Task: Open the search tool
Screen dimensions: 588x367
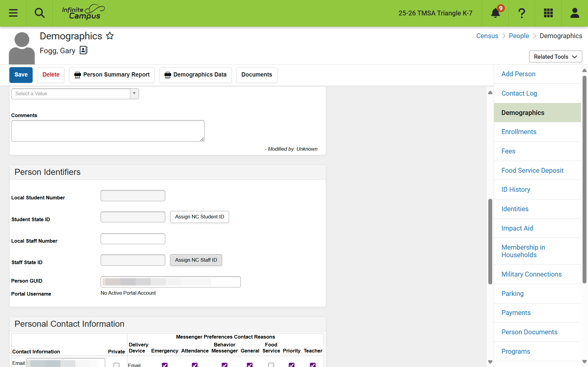Action: tap(40, 13)
